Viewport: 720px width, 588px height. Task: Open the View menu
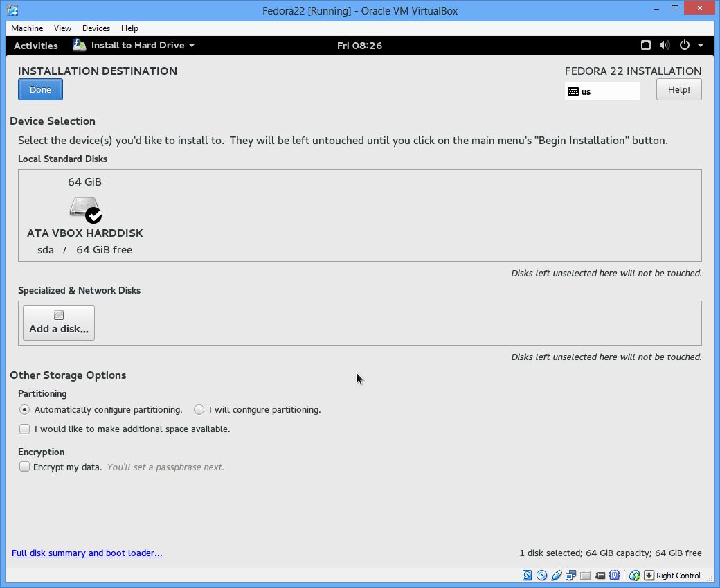62,28
